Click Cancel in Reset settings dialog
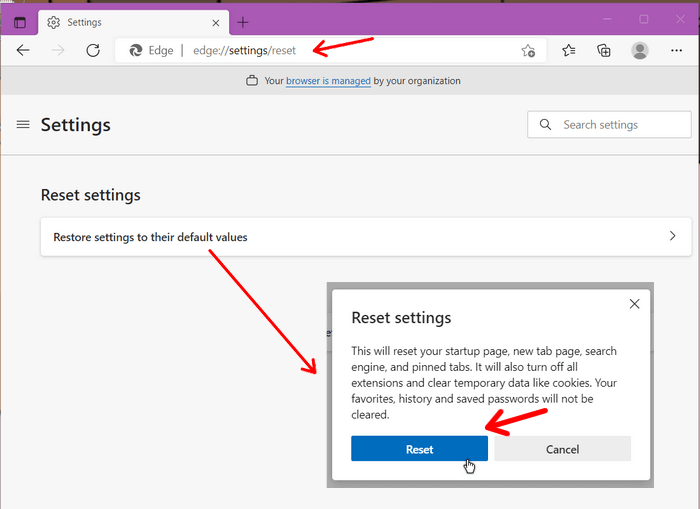The height and width of the screenshot is (509, 700). pos(562,449)
